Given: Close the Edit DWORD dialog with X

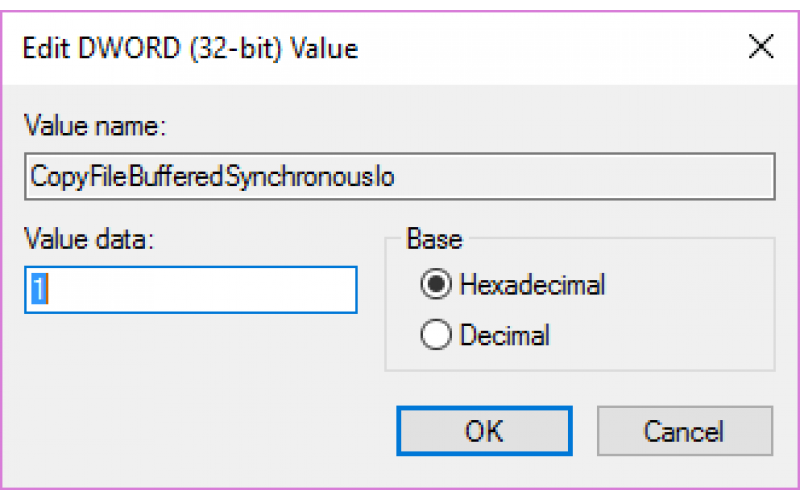Looking at the screenshot, I should coord(761,47).
